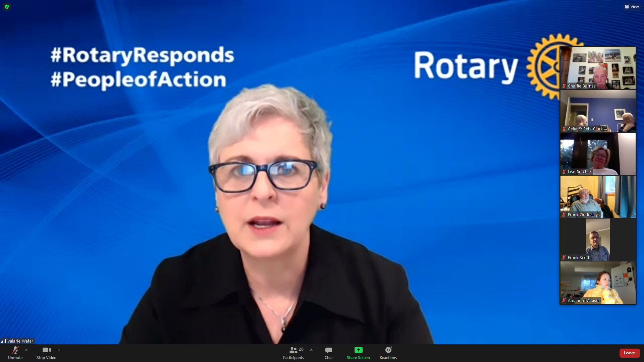Click the Unmute microphone icon
Image resolution: width=644 pixels, height=362 pixels.
(x=15, y=350)
